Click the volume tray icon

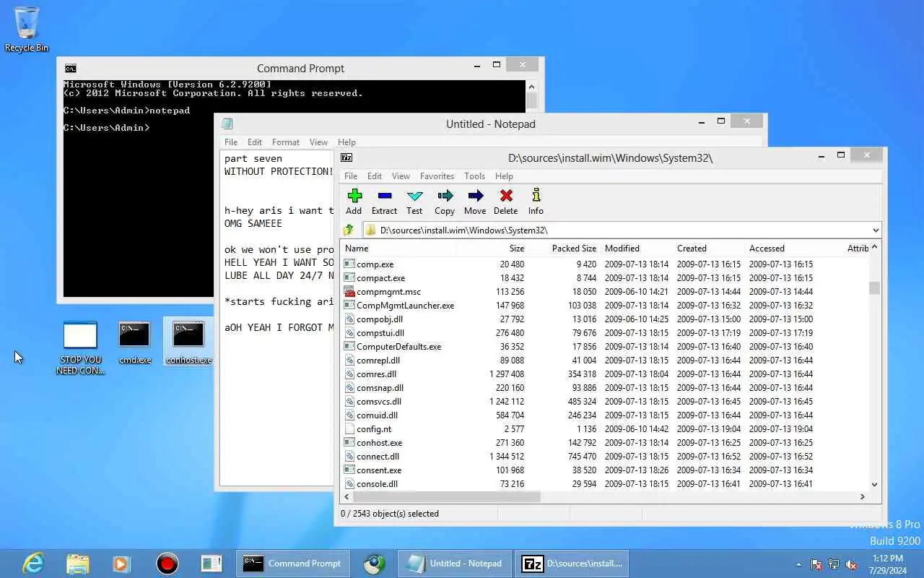coord(852,564)
